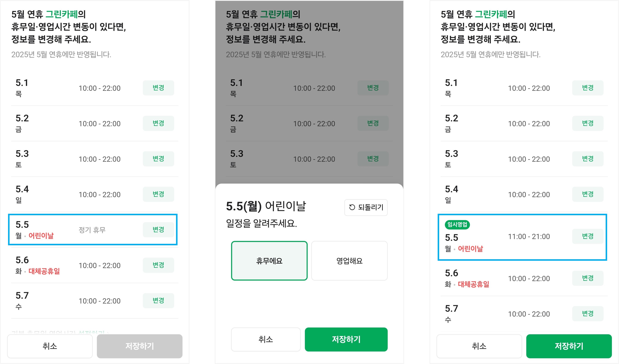Click the 정기 휴무 status text
Image resolution: width=619 pixels, height=364 pixels.
tap(92, 230)
